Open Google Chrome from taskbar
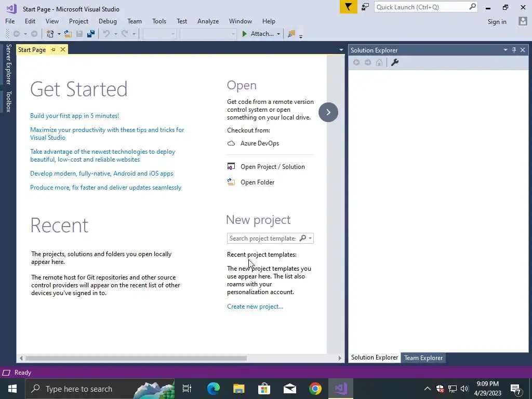 (315, 389)
